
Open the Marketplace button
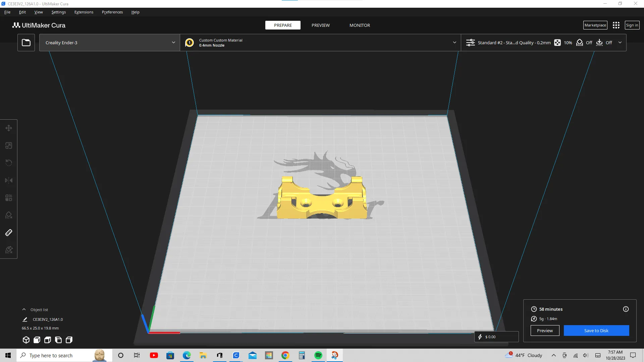(x=595, y=25)
